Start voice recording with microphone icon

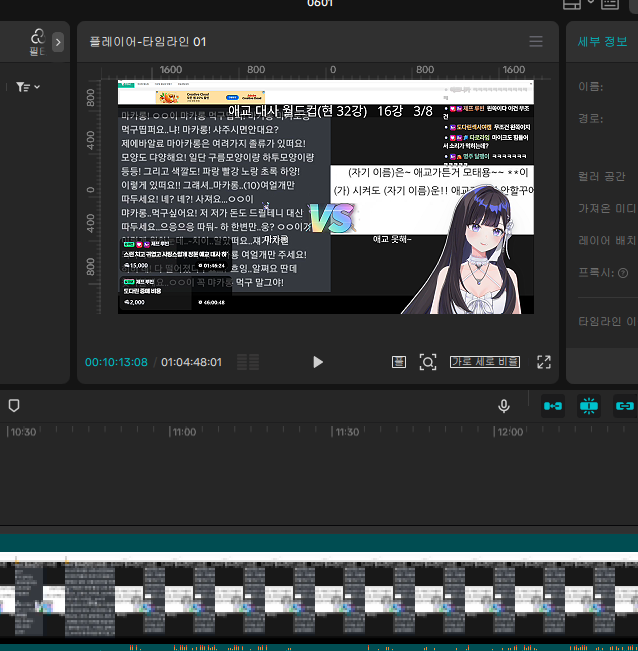click(504, 406)
